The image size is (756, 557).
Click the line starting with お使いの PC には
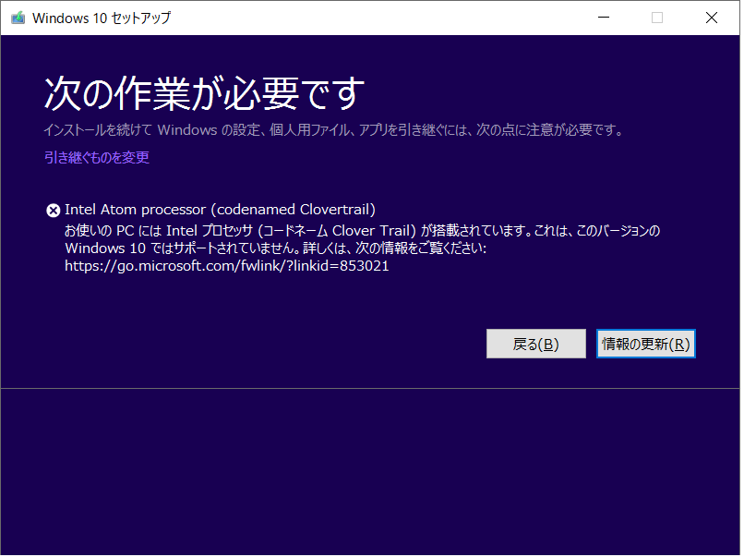(363, 230)
